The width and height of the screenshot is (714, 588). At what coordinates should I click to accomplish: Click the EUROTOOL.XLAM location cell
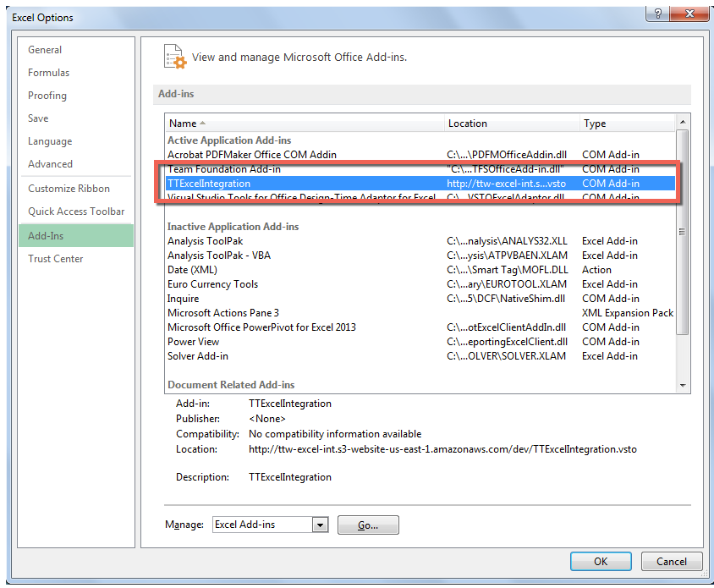(x=507, y=284)
